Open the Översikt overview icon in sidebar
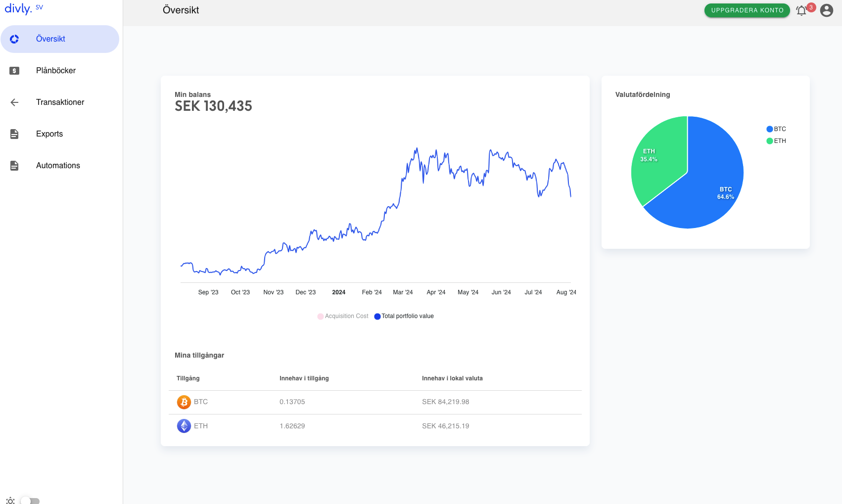842x504 pixels. [x=14, y=39]
